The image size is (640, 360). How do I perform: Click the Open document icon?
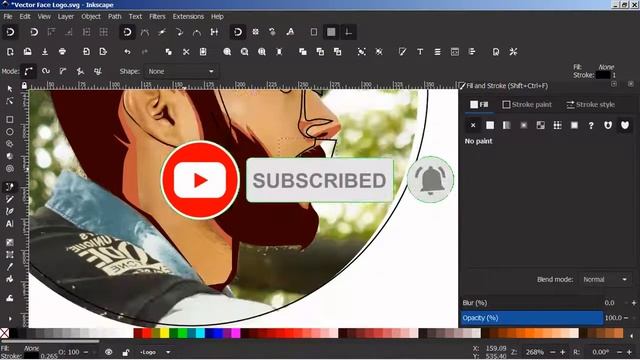pyautogui.click(x=27, y=52)
